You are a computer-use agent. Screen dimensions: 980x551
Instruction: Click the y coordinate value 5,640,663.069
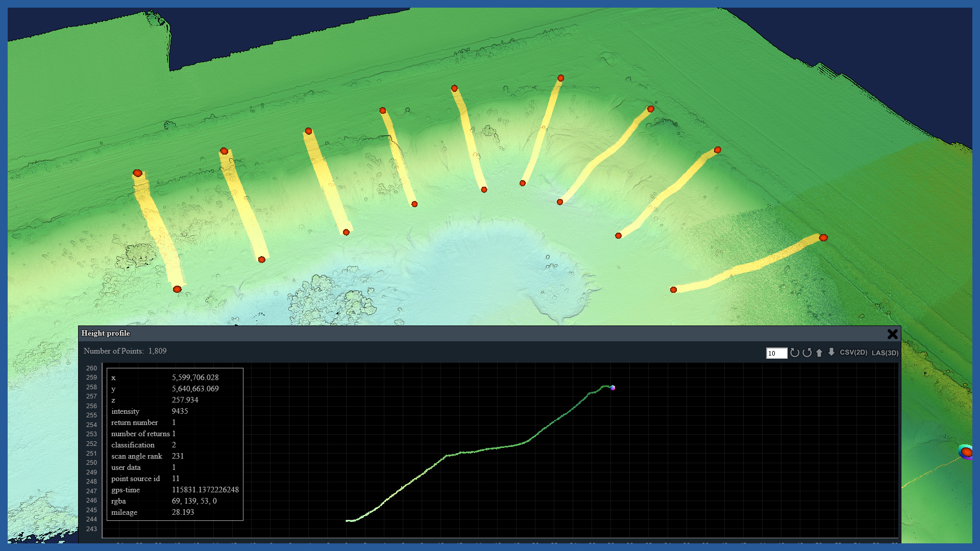[195, 389]
